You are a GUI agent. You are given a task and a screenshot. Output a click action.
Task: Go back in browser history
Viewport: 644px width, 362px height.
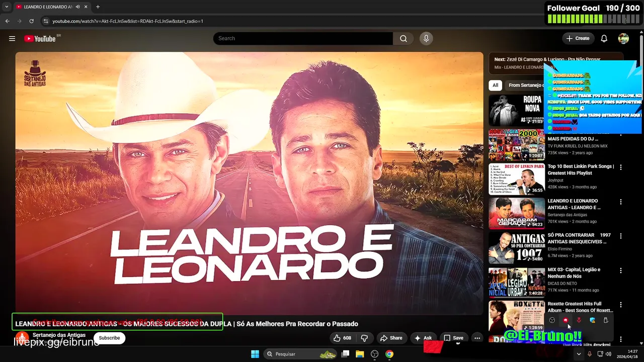click(x=7, y=21)
